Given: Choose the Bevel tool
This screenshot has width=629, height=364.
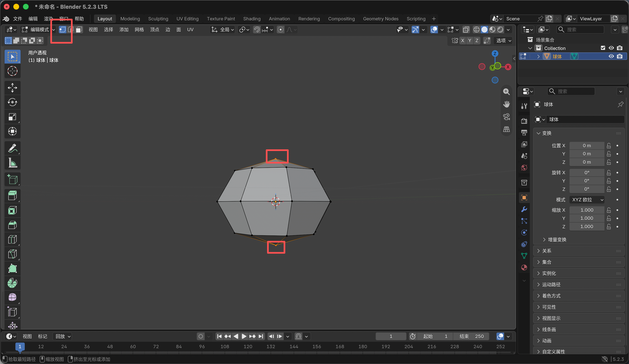Looking at the screenshot, I should (12, 225).
